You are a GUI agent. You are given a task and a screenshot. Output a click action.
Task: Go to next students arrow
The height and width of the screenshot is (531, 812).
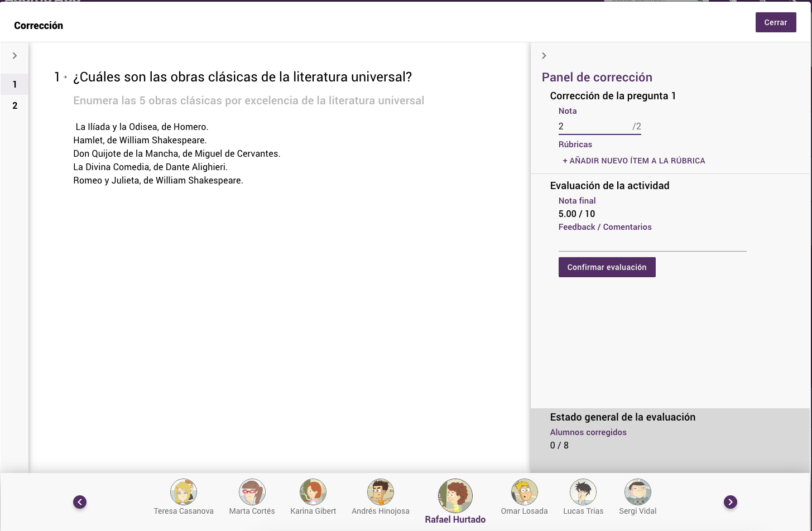[731, 502]
